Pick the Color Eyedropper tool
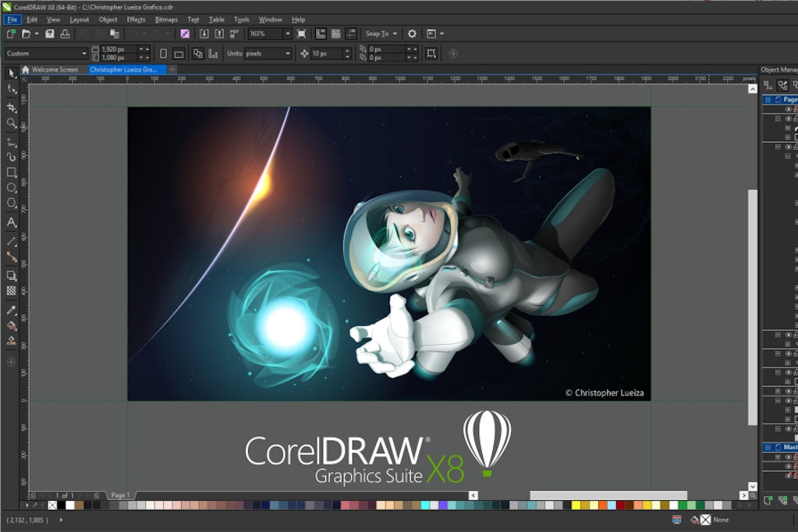The height and width of the screenshot is (532, 798). (x=11, y=310)
